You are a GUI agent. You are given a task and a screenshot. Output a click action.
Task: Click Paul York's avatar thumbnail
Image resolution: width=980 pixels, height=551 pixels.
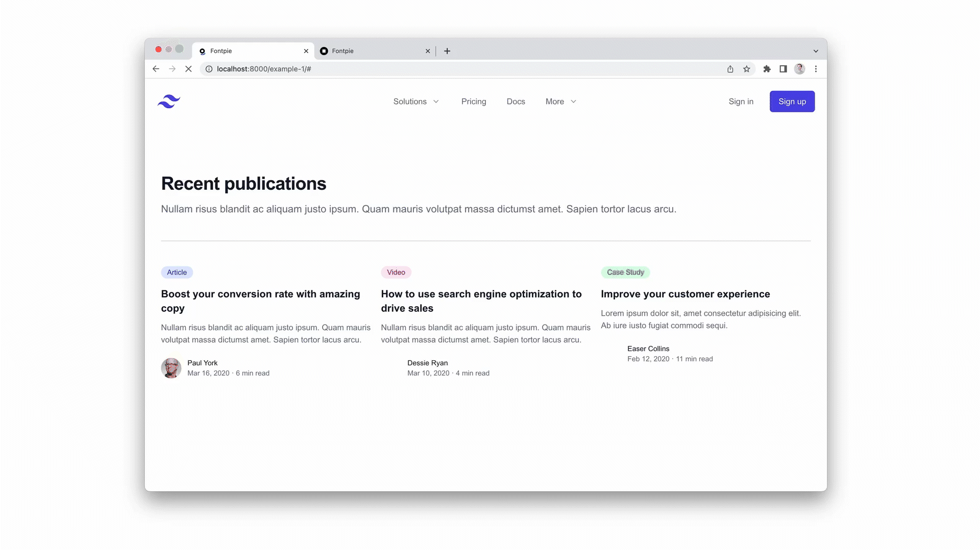(x=171, y=368)
